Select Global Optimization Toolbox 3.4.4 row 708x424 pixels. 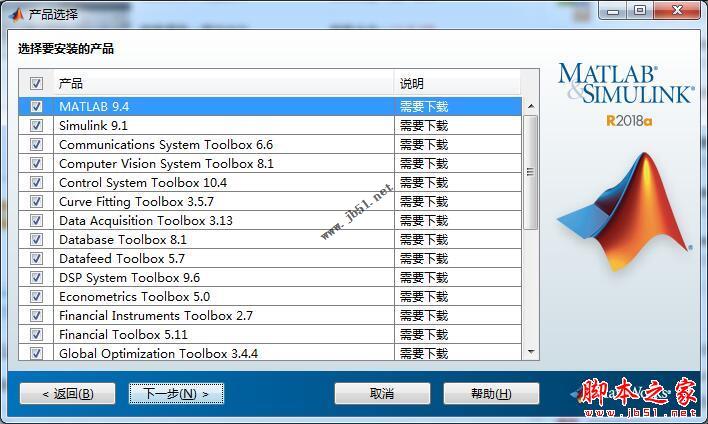pyautogui.click(x=270, y=352)
